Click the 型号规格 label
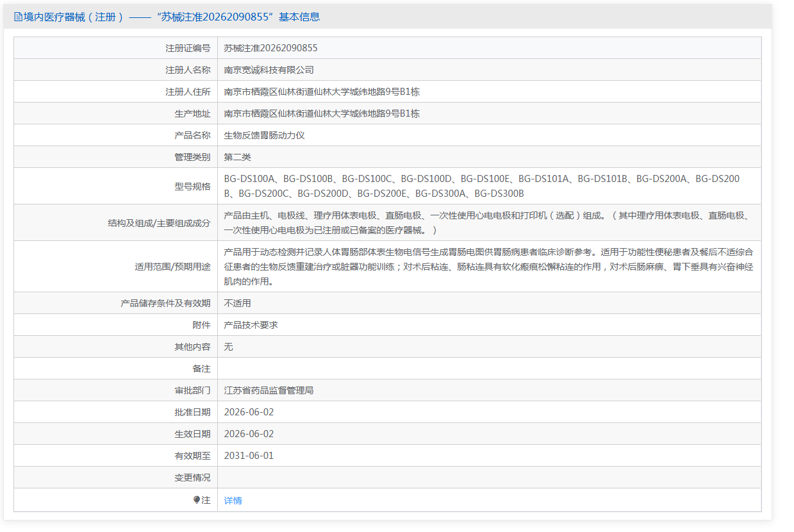This screenshot has width=794, height=532. click(192, 186)
